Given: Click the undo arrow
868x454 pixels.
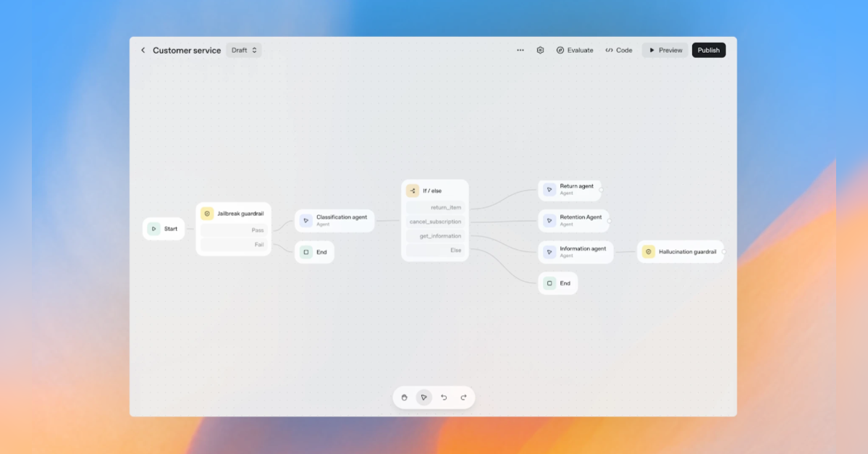Looking at the screenshot, I should tap(444, 397).
